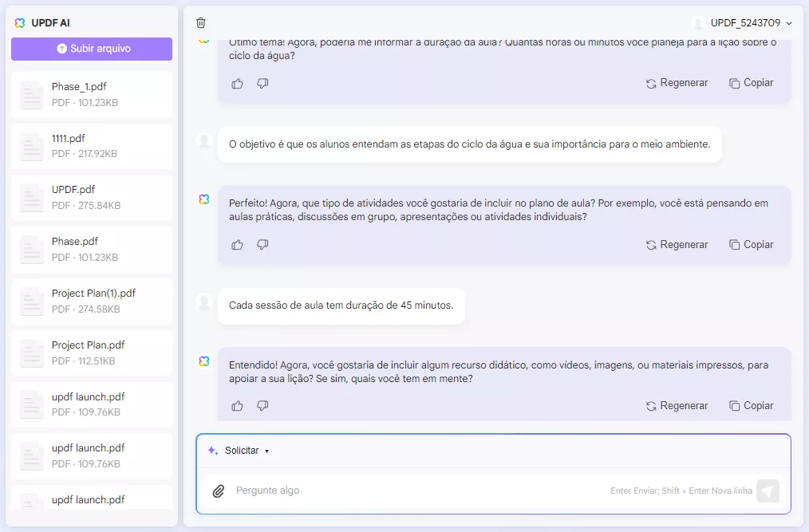Click Copiar on the last AI message
Image resolution: width=809 pixels, height=532 pixels.
click(751, 405)
